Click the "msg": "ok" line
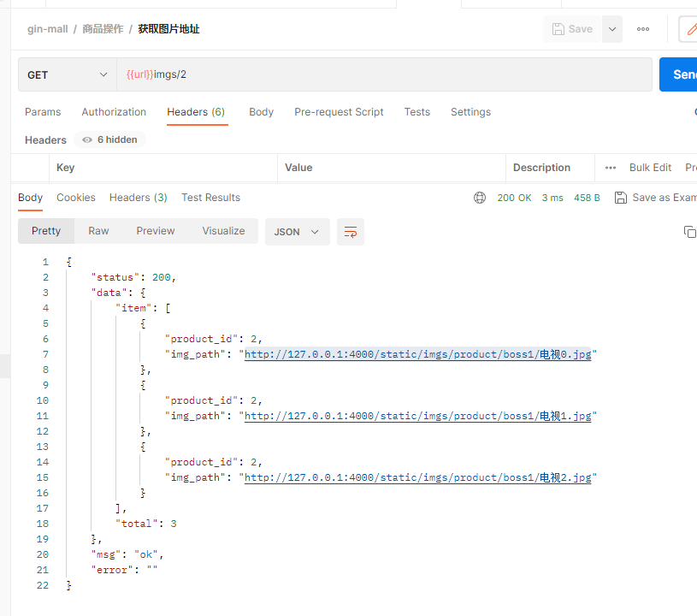697x616 pixels. tap(127, 554)
